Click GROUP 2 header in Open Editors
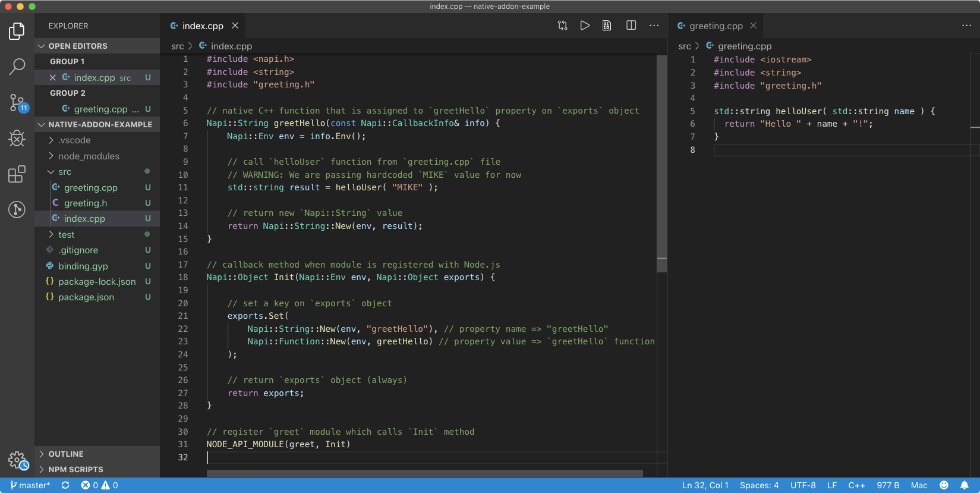Viewport: 980px width, 493px height. click(x=97, y=93)
